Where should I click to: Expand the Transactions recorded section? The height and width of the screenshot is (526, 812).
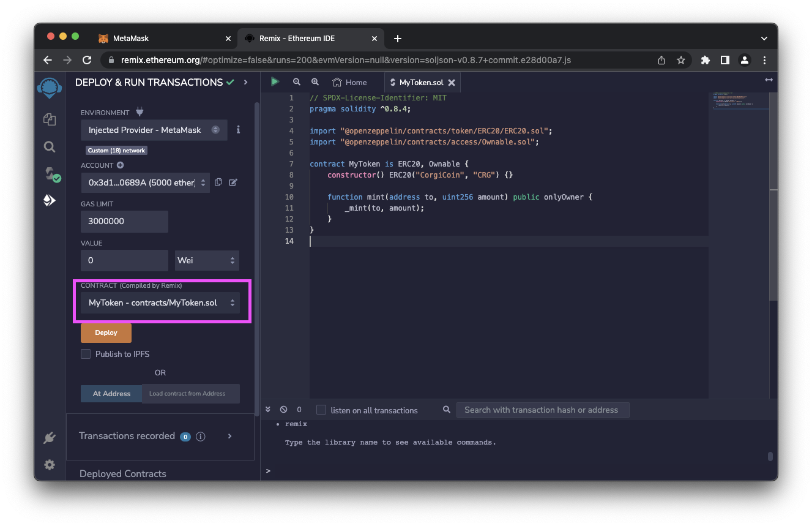point(230,436)
